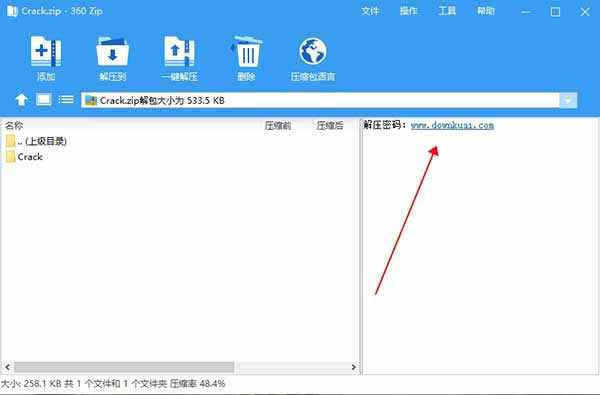600x395 pixels.
Task: Click the horizontal scrollbar right arrow
Action: [354, 367]
